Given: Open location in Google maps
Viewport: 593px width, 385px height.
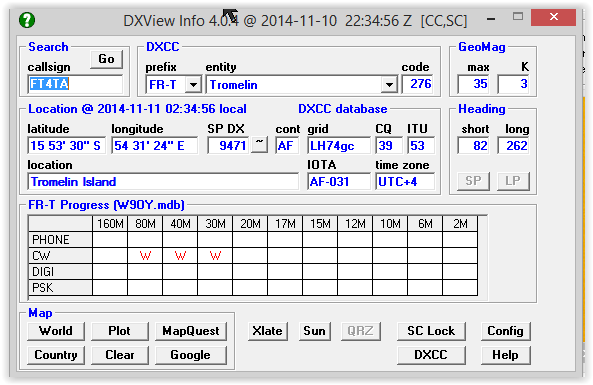Looking at the screenshot, I should click(x=191, y=355).
